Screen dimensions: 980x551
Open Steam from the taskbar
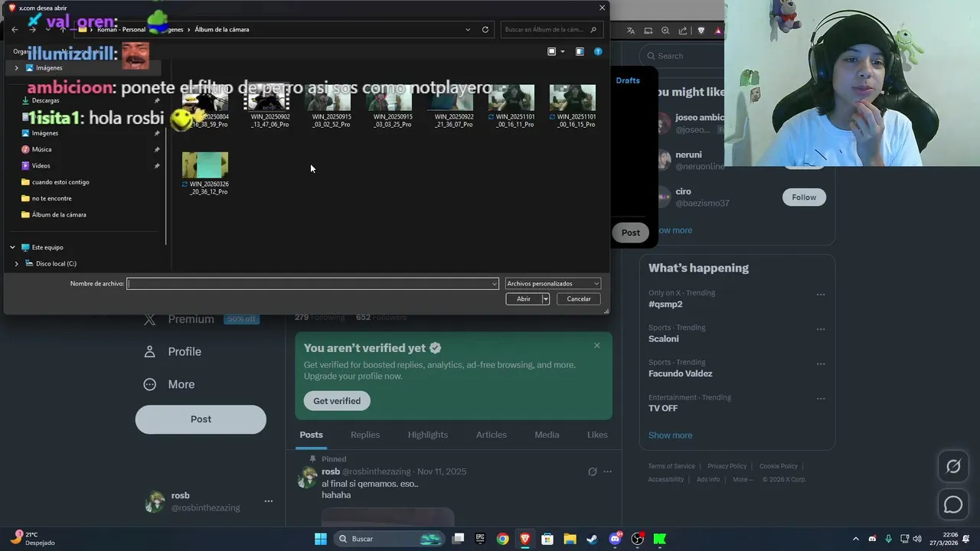click(592, 539)
